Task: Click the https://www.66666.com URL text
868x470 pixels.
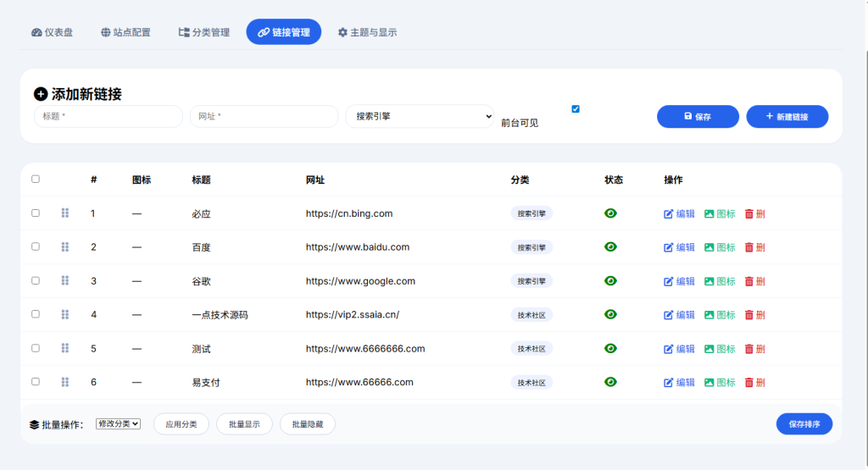Action: point(359,382)
